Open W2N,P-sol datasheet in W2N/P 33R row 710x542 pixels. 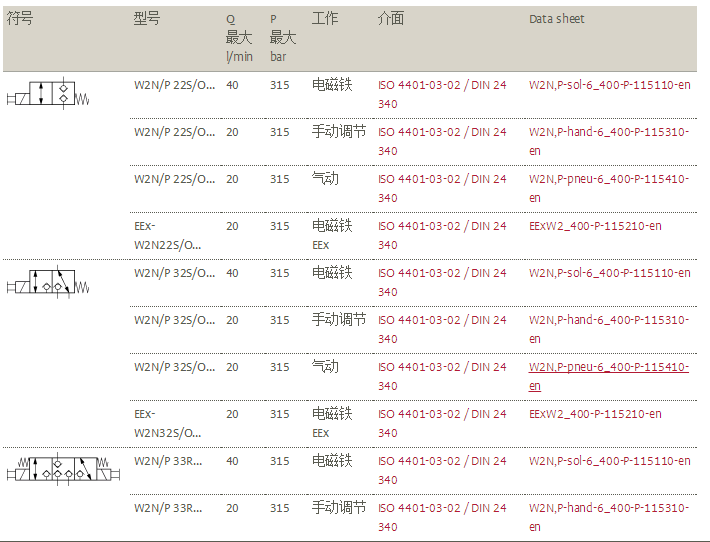(609, 461)
